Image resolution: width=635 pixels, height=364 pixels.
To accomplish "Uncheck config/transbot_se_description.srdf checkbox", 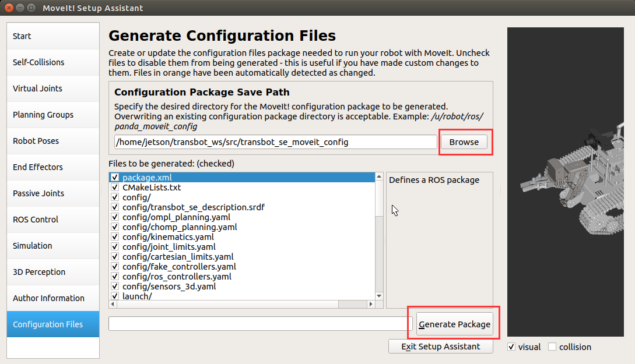I will tap(115, 207).
